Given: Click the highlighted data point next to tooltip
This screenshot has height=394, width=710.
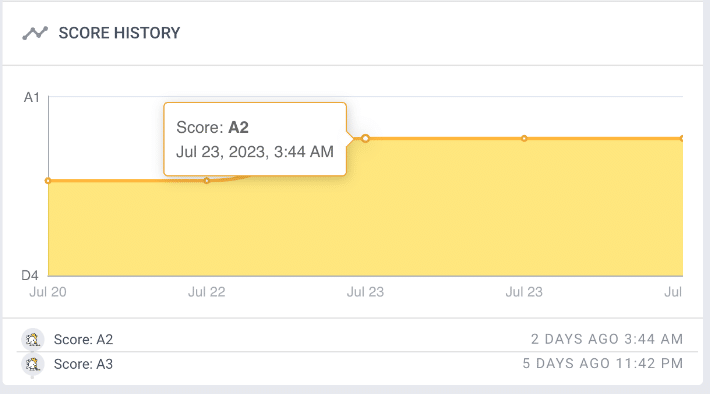Looking at the screenshot, I should point(365,138).
